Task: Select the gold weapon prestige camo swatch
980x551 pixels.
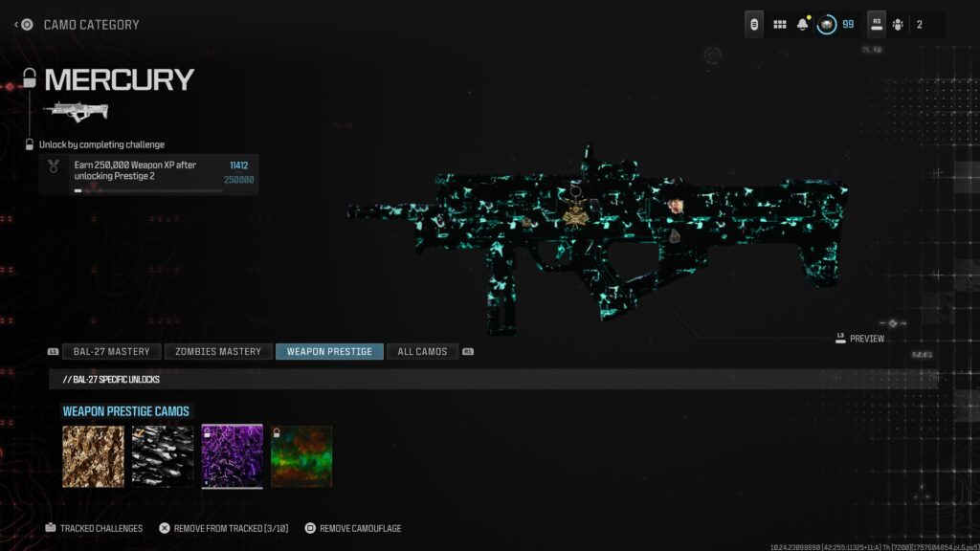Action: click(x=93, y=456)
